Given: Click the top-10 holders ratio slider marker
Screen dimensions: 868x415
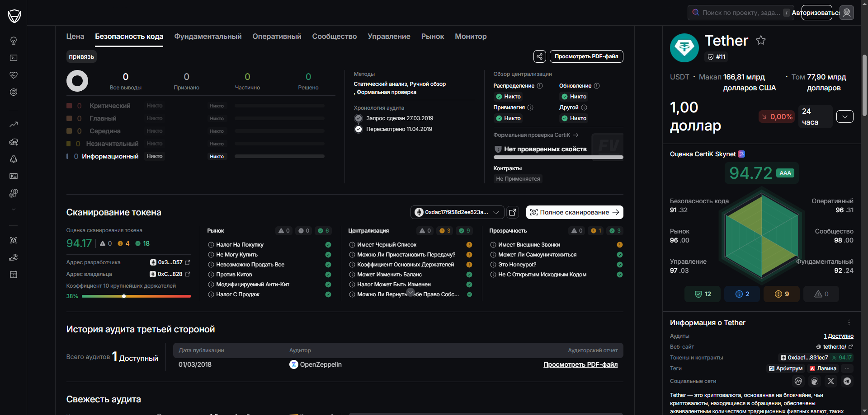Looking at the screenshot, I should tap(124, 296).
